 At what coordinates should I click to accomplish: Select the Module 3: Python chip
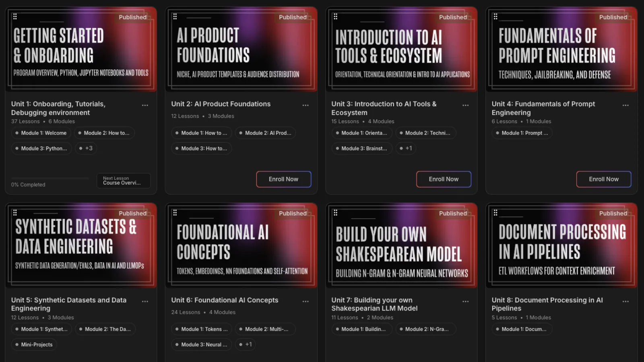[x=41, y=148]
